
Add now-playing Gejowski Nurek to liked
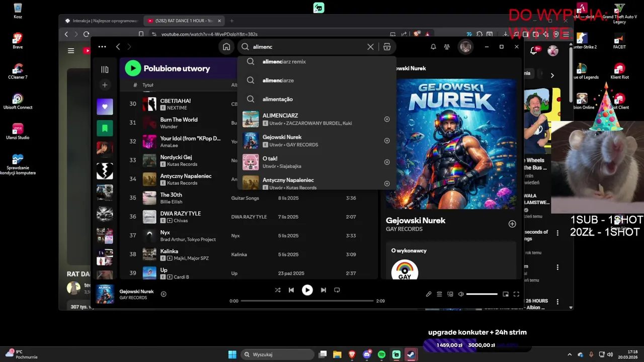click(164, 294)
